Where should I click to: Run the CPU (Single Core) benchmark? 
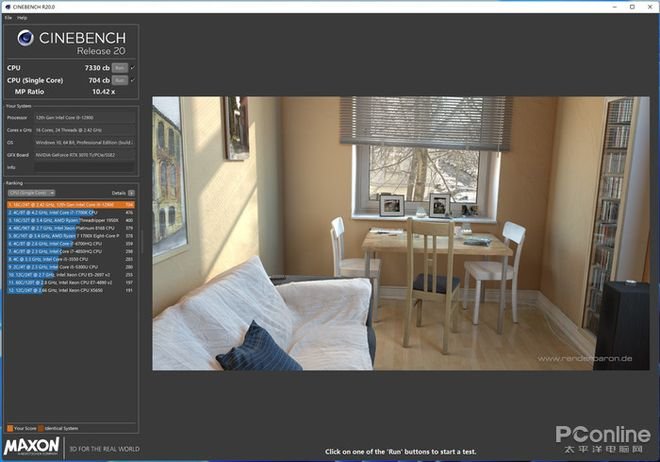click(x=119, y=80)
